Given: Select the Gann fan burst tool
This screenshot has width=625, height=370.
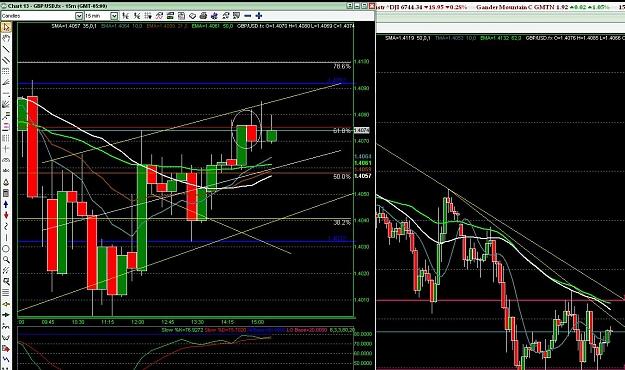Looking at the screenshot, I should click(6, 104).
